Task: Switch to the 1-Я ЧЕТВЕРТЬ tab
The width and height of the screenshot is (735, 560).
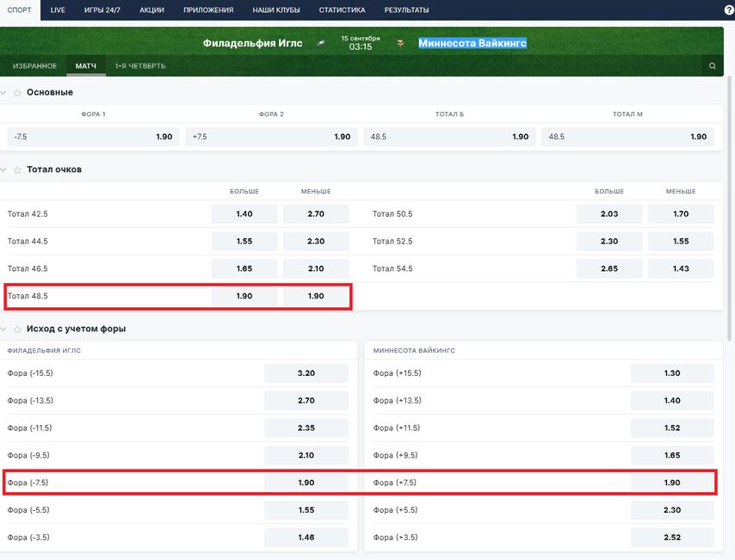Action: pyautogui.click(x=140, y=66)
